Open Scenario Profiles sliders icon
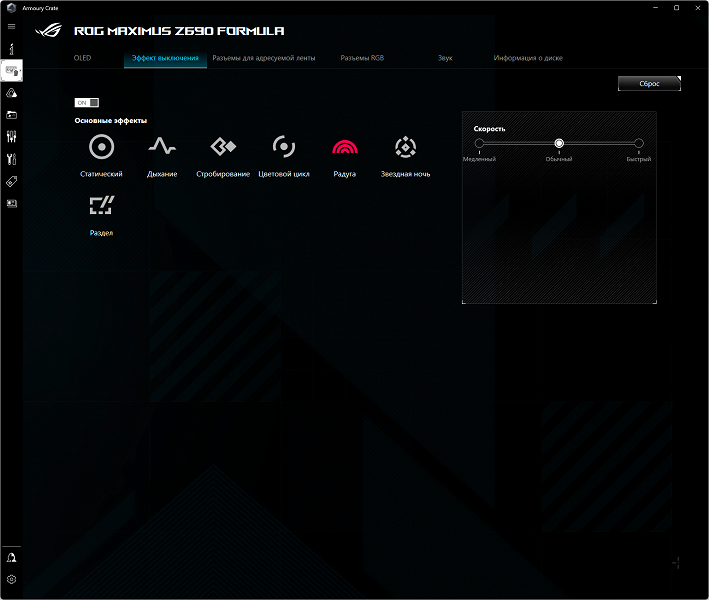 [12, 137]
